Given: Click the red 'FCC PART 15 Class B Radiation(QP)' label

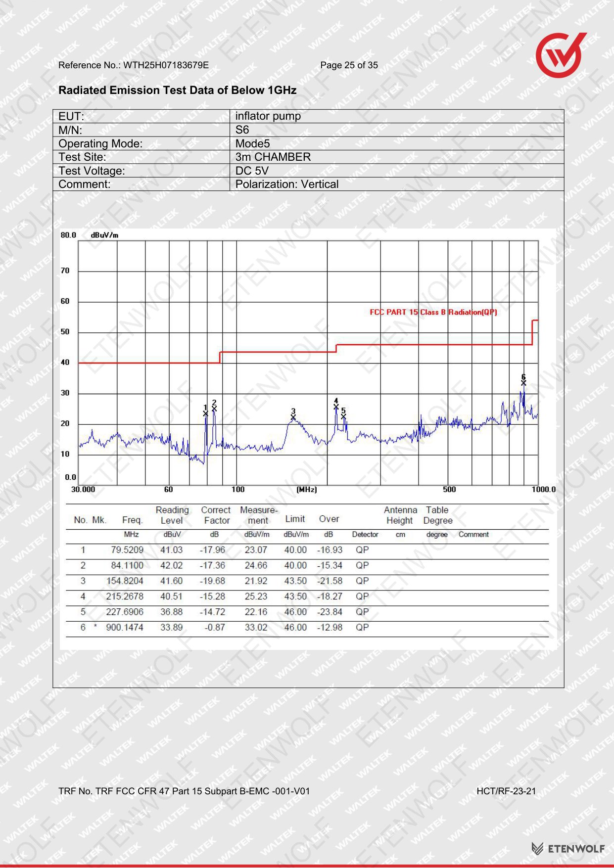Looking at the screenshot, I should click(433, 312).
